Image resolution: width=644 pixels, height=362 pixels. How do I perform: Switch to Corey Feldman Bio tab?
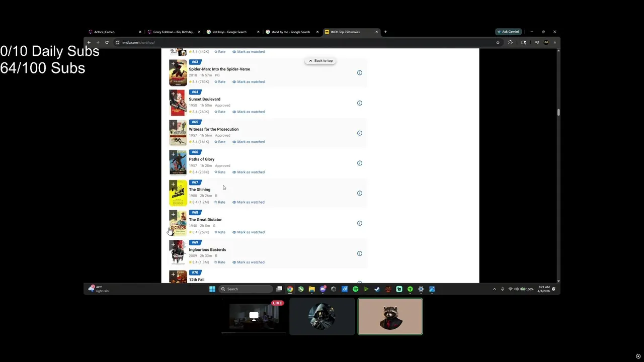[173, 32]
